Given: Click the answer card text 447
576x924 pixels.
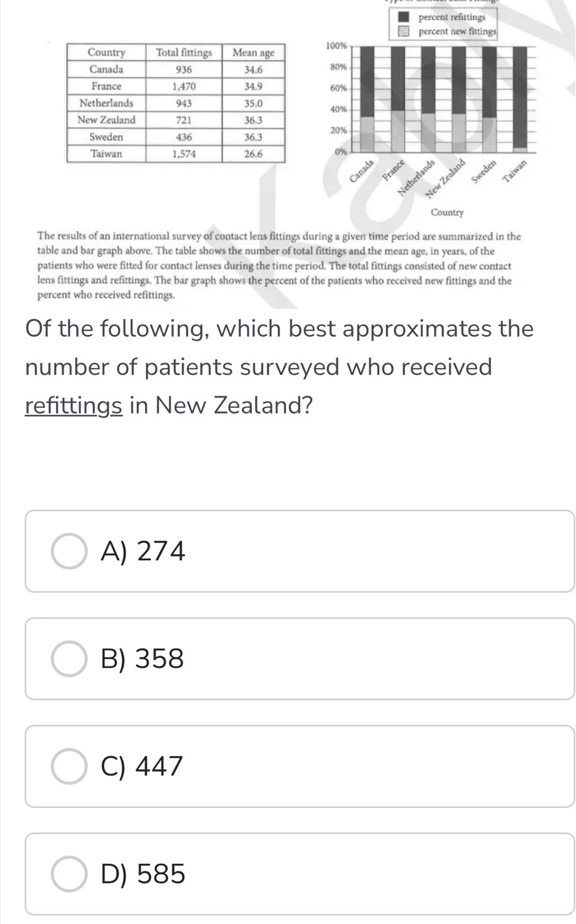Looking at the screenshot, I should (x=159, y=766).
